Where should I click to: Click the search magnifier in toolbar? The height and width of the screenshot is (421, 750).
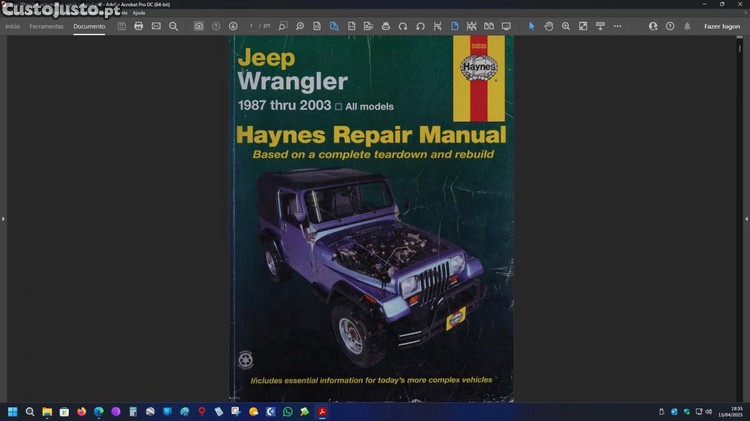[x=173, y=26]
